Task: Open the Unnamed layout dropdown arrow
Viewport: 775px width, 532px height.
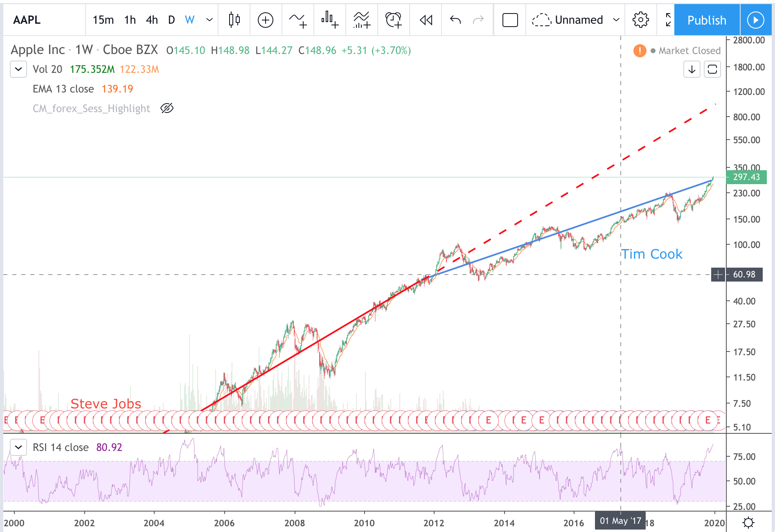Action: [616, 20]
